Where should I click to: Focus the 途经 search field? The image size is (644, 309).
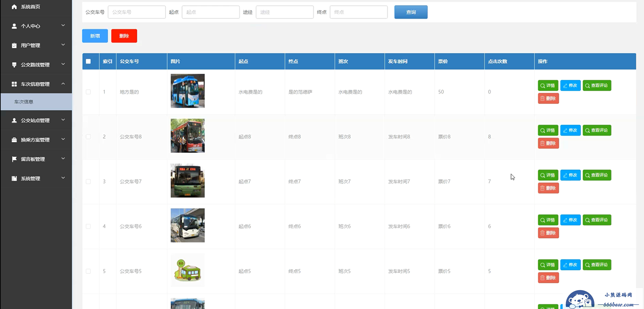pyautogui.click(x=285, y=12)
